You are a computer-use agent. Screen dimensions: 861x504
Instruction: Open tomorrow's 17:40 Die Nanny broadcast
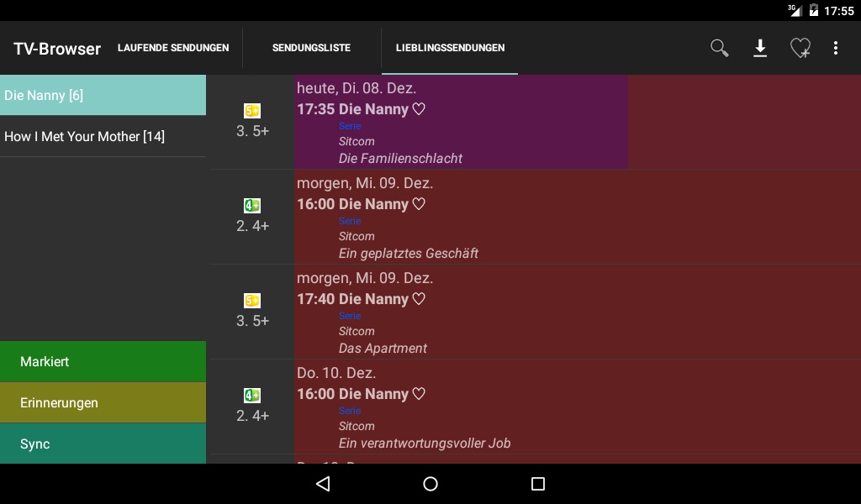click(577, 312)
